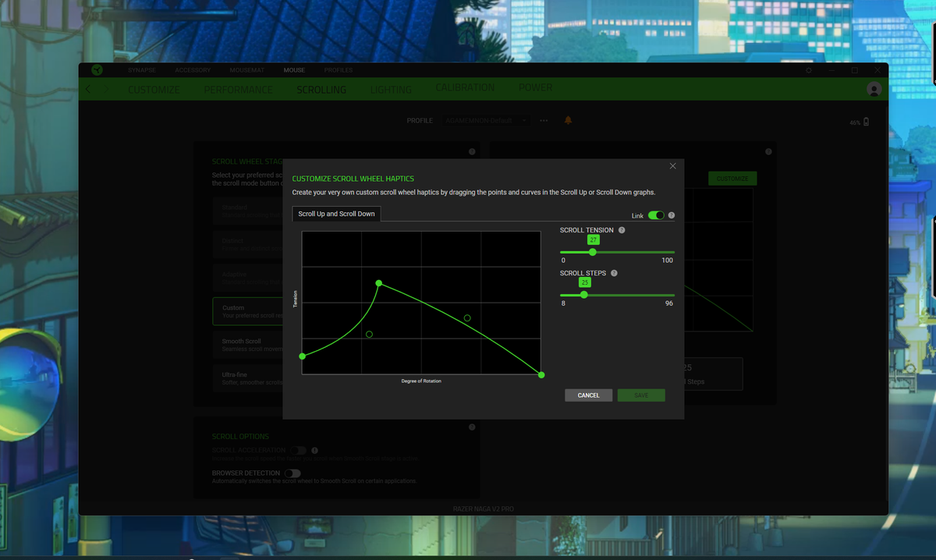Viewport: 936px width, 560px height.
Task: Open the notifications bell icon
Action: click(568, 120)
